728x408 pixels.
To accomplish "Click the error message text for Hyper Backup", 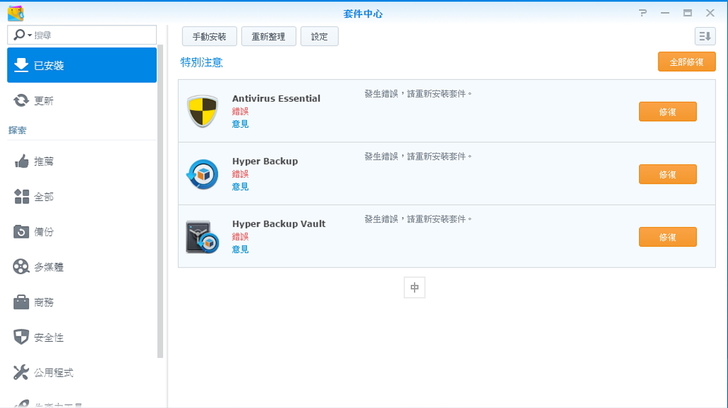I will click(x=418, y=156).
